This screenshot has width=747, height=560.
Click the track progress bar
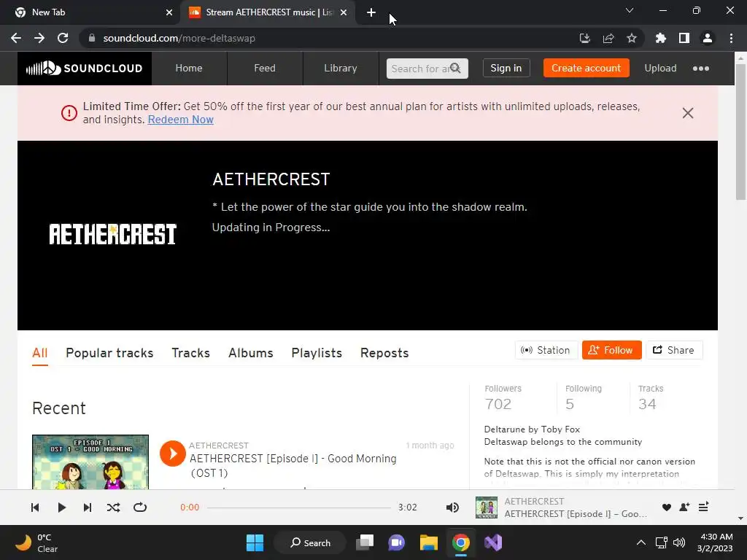pos(298,507)
